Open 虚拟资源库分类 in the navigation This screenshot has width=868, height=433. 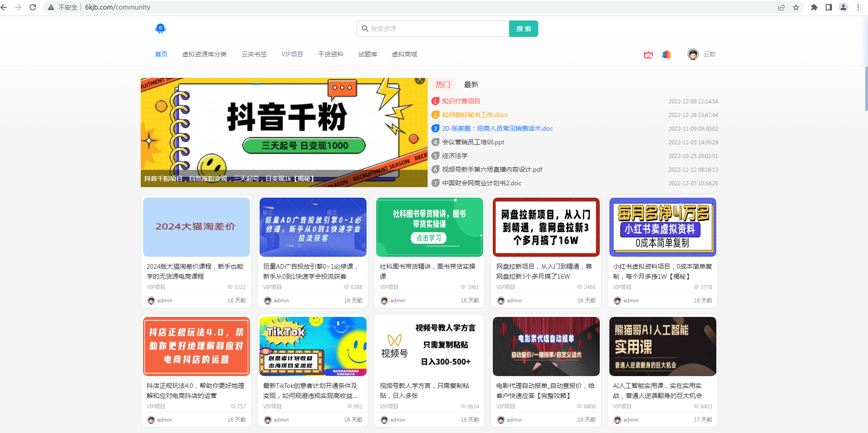coord(204,54)
